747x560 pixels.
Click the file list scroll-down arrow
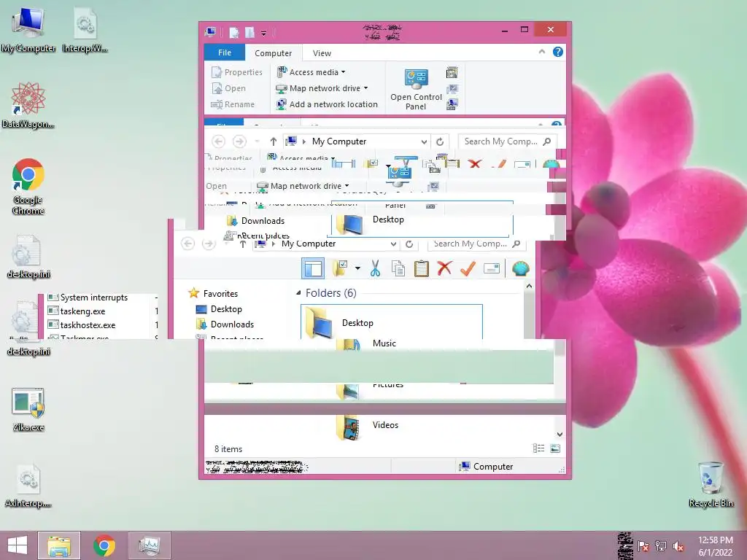(560, 435)
